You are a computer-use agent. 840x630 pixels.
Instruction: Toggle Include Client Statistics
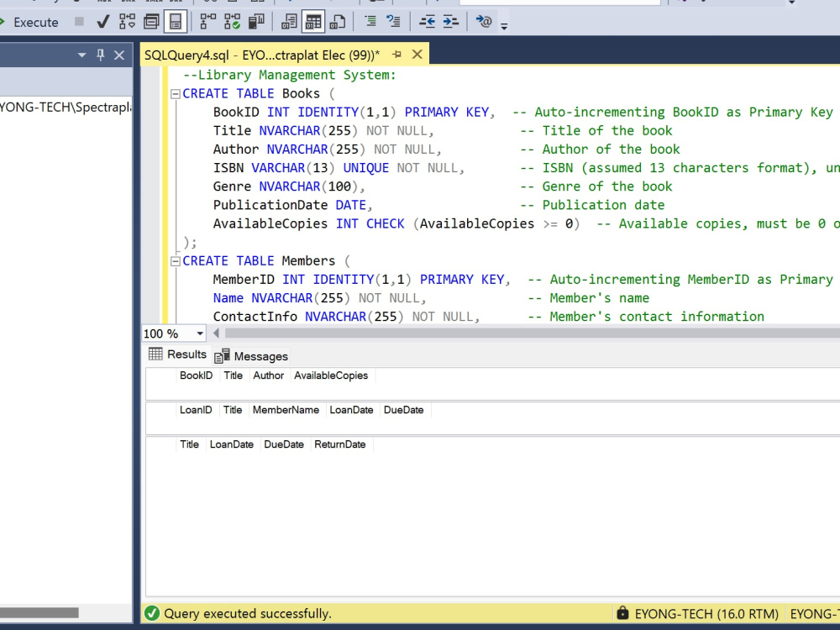[256, 22]
